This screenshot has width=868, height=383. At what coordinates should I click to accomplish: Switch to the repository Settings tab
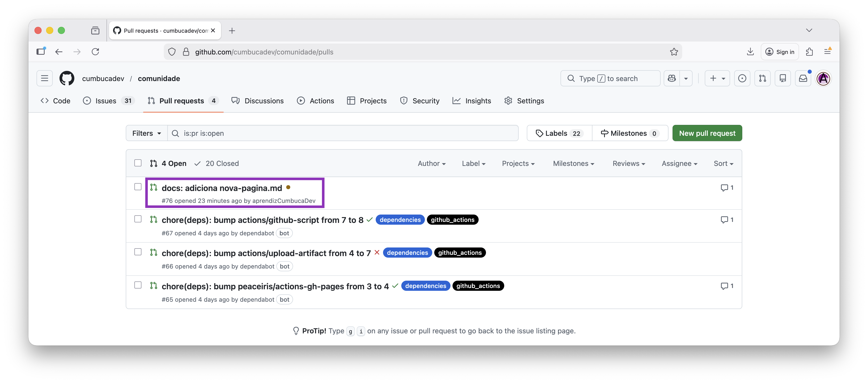click(x=524, y=101)
